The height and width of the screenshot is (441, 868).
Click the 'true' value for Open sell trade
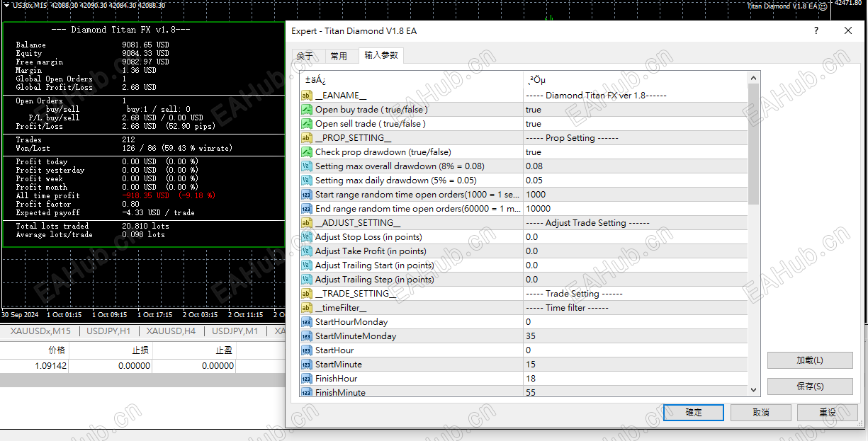[x=534, y=124]
